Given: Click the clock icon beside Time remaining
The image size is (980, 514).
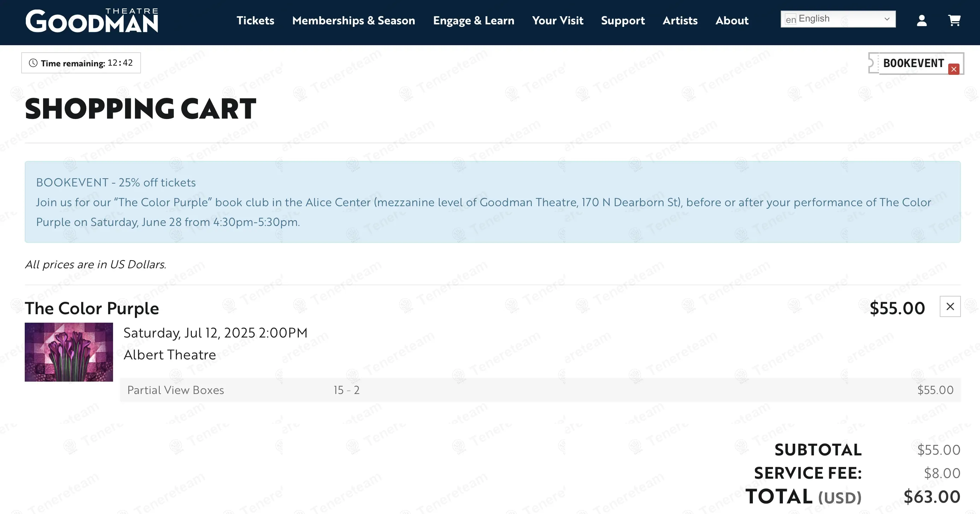Looking at the screenshot, I should tap(34, 63).
